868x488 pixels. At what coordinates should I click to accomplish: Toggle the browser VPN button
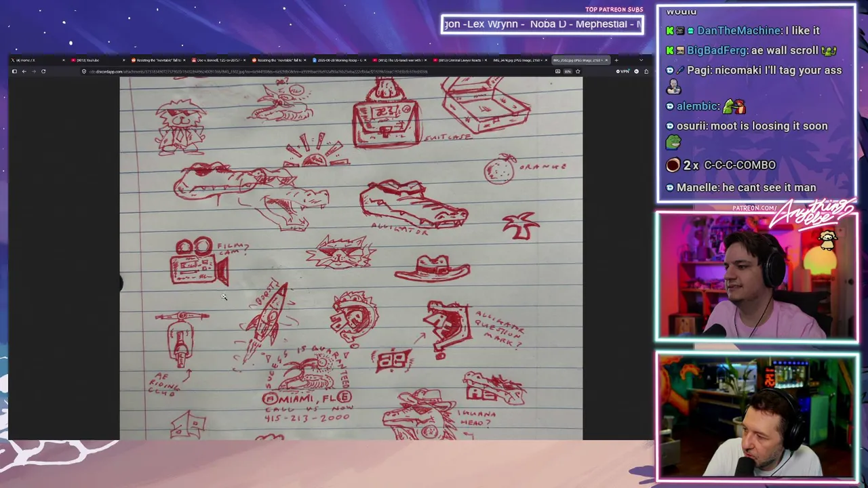624,71
